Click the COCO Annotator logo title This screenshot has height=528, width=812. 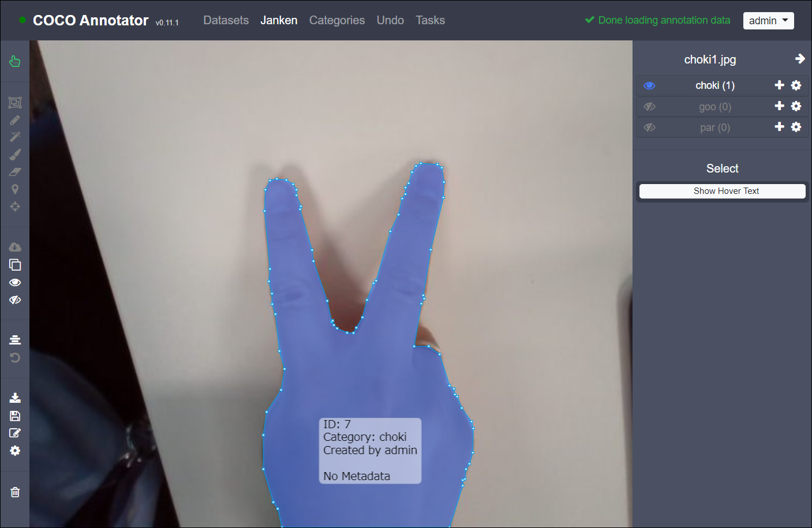click(x=91, y=20)
